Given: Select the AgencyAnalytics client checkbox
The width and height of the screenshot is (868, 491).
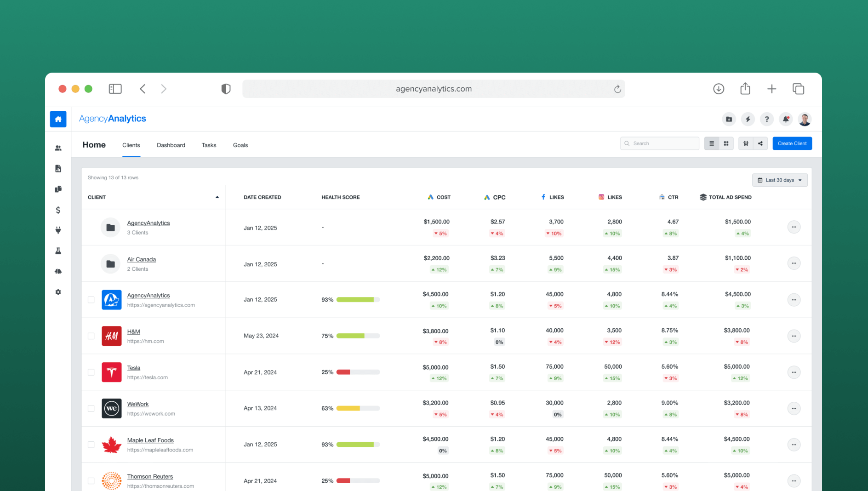Looking at the screenshot, I should pos(91,300).
